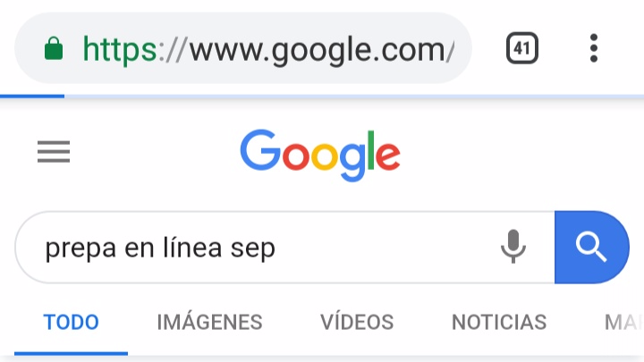This screenshot has height=362, width=644.
Task: Select the partially visible MAPS tab
Action: pyautogui.click(x=623, y=322)
